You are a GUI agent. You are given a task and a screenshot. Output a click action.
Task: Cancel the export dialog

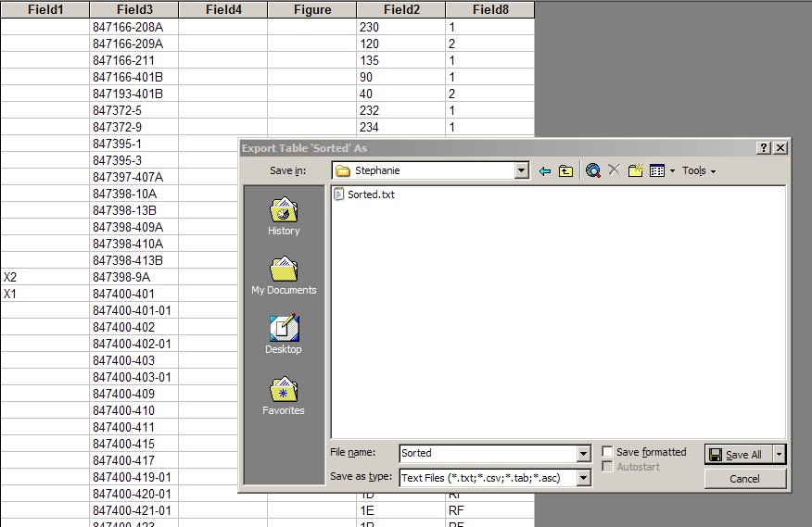745,479
